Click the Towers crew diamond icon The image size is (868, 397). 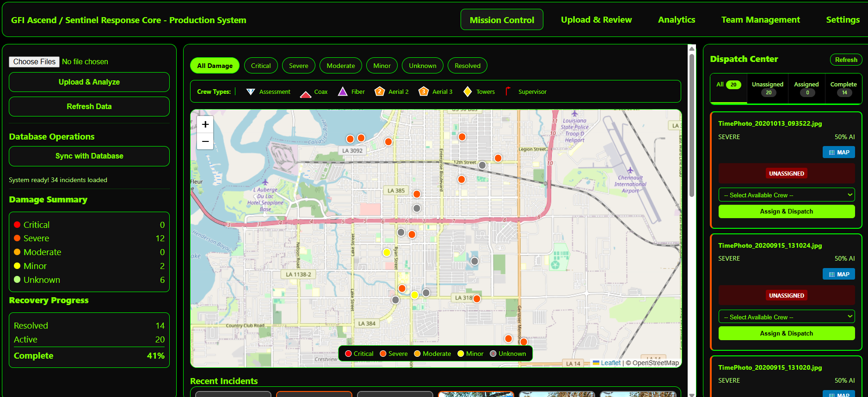tap(468, 92)
